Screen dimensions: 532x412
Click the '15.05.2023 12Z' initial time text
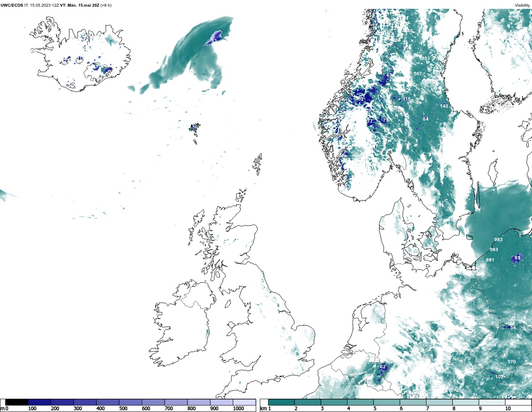point(44,5)
